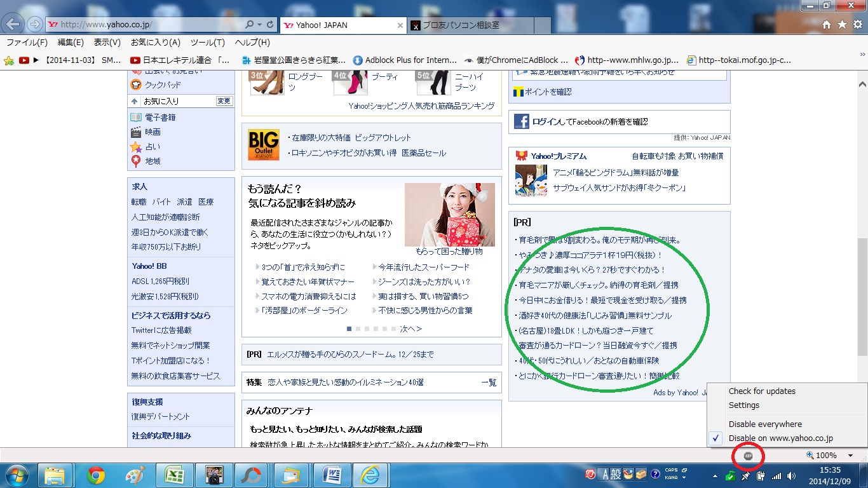Open Excel from the taskbar

point(174,475)
